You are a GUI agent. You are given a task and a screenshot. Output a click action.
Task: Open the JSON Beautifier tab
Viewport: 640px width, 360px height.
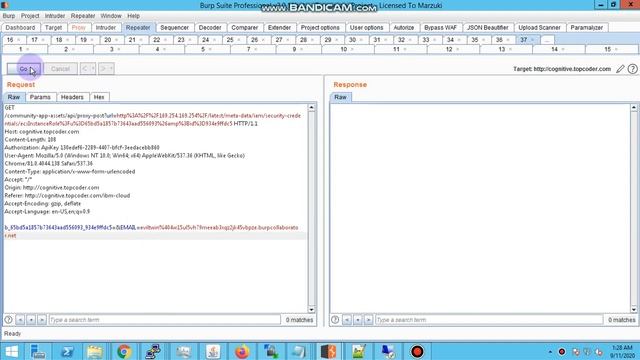coord(487,27)
